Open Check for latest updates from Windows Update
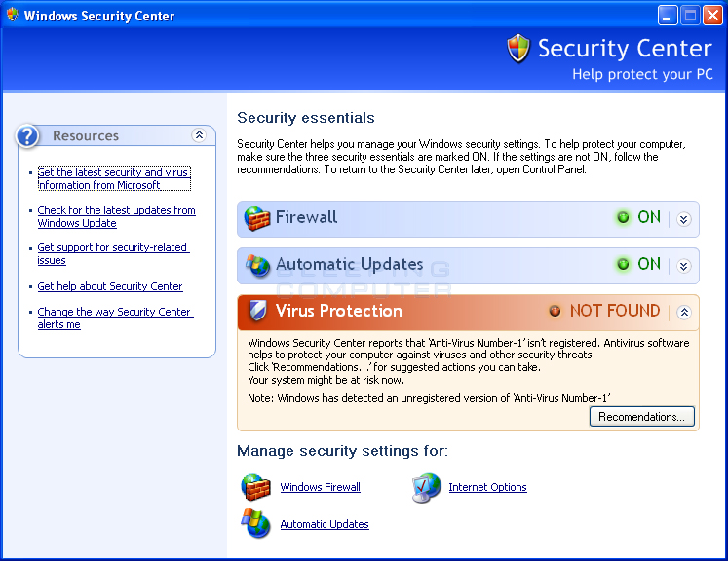The width and height of the screenshot is (728, 561). point(116,216)
